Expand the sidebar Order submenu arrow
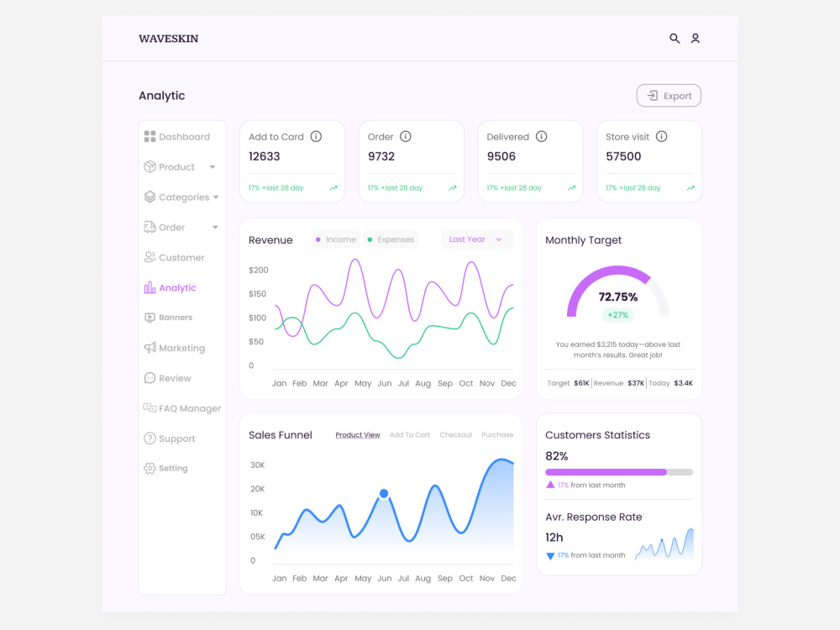Image resolution: width=840 pixels, height=630 pixels. pos(215,227)
